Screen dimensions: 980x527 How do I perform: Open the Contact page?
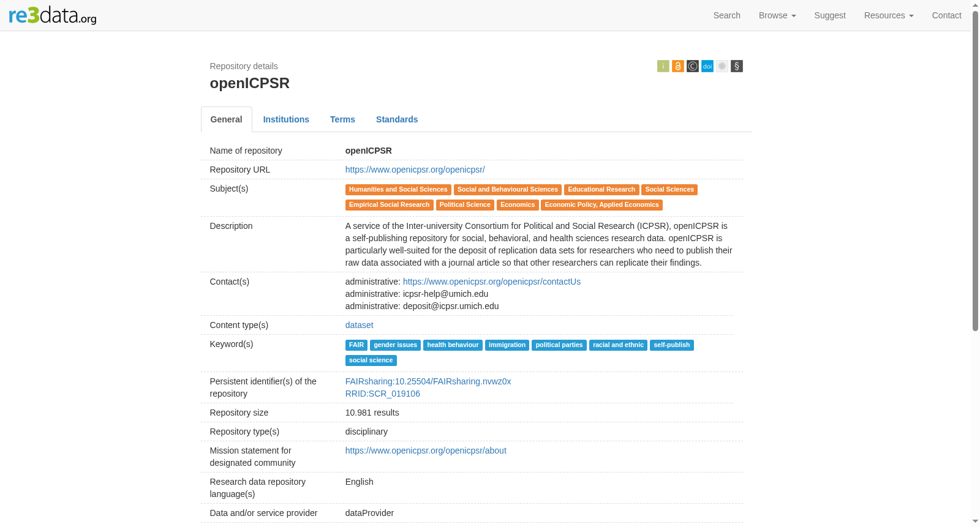click(947, 15)
